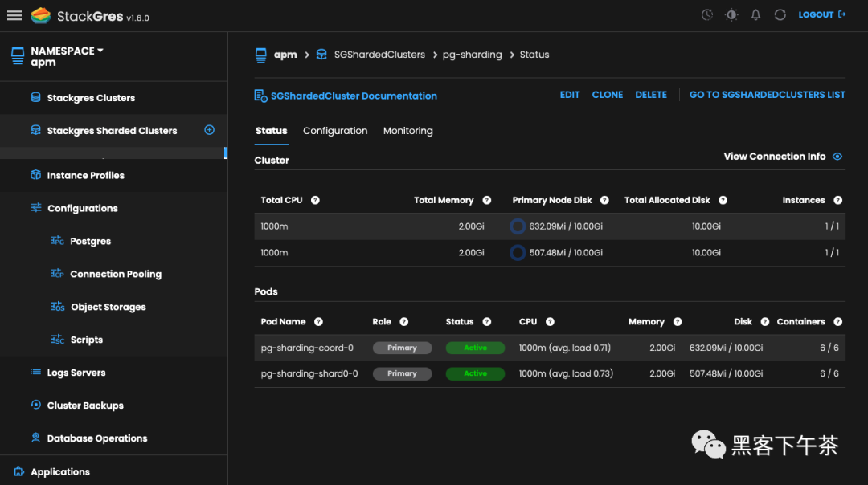
Task: Open the hamburger menu icon
Action: pos(14,15)
